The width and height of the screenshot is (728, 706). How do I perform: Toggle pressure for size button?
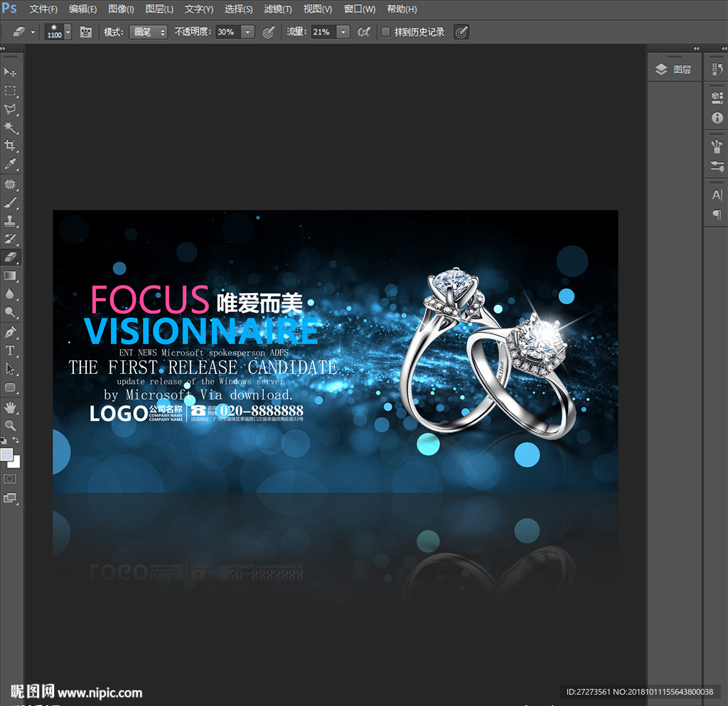point(461,32)
